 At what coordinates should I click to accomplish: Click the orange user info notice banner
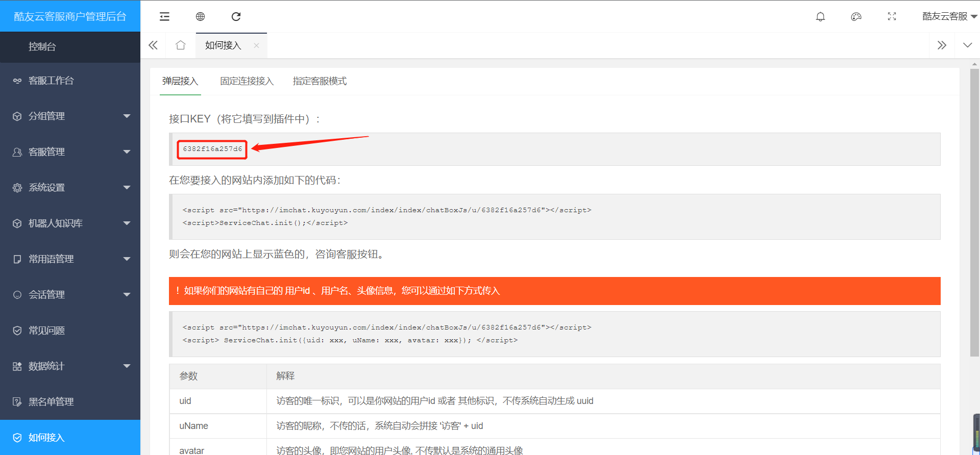pos(554,291)
